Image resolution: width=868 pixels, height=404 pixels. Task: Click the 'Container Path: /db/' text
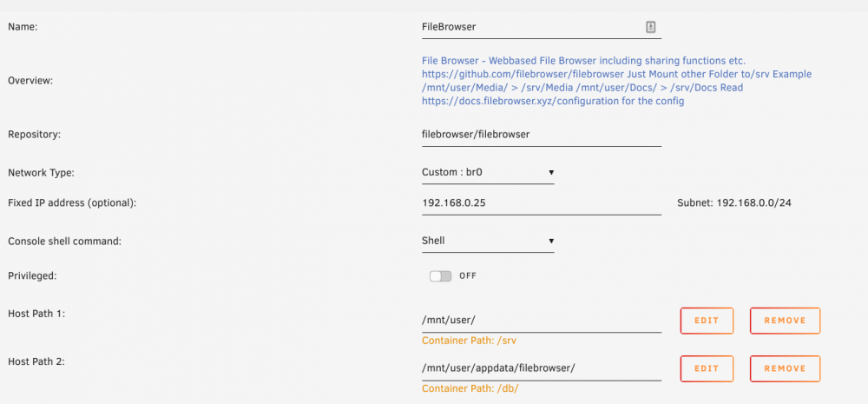(470, 389)
